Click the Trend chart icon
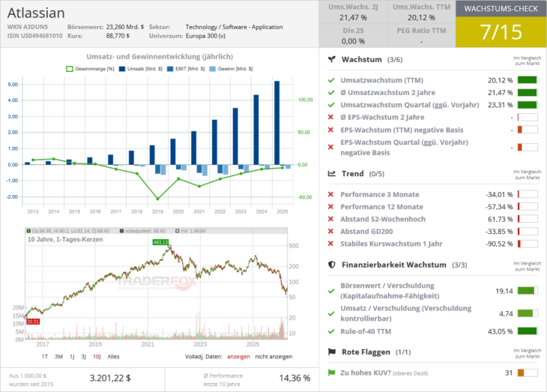 [x=331, y=173]
